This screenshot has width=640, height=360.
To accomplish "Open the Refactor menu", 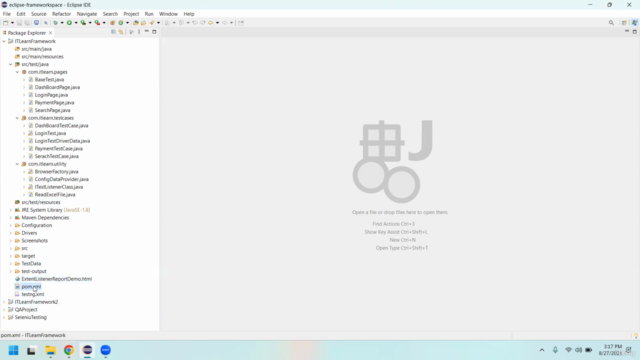I will [x=62, y=14].
